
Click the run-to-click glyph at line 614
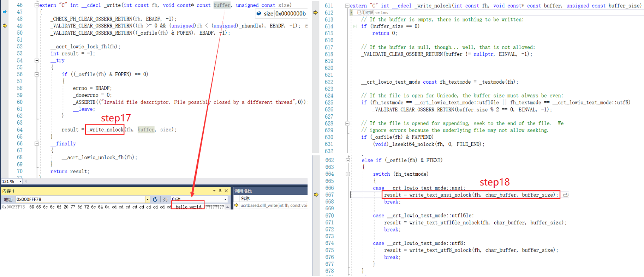point(355,26)
